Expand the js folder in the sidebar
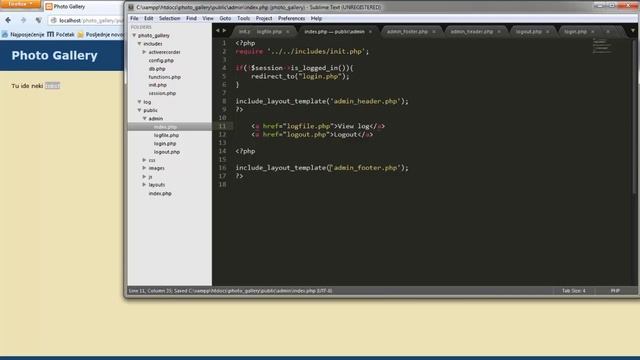640x360 pixels. [144, 176]
